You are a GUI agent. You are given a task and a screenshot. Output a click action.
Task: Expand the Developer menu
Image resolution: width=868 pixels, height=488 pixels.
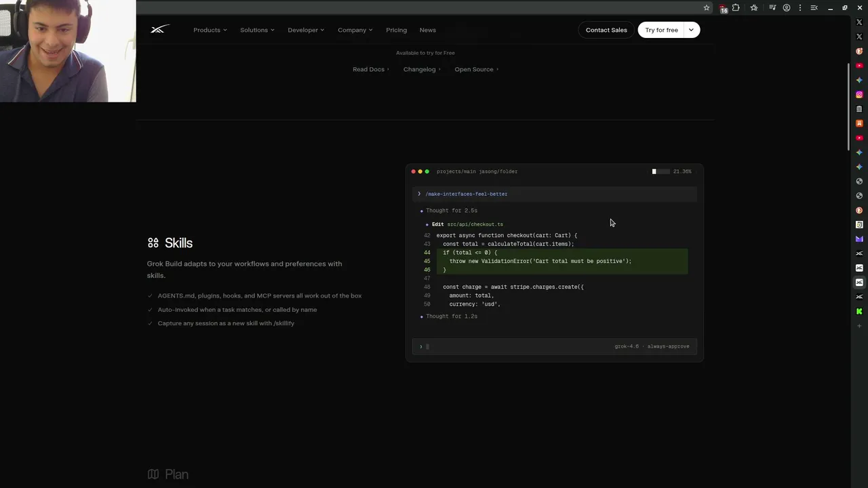point(306,30)
